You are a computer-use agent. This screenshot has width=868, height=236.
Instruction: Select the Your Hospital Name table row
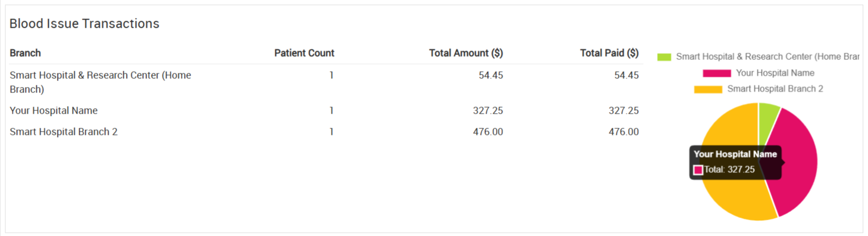[x=324, y=110]
